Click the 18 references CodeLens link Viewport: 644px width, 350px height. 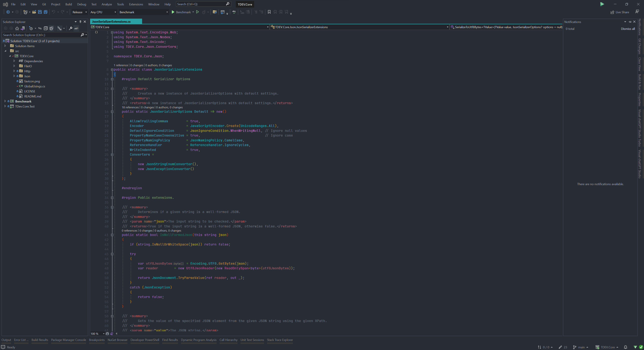(x=130, y=107)
